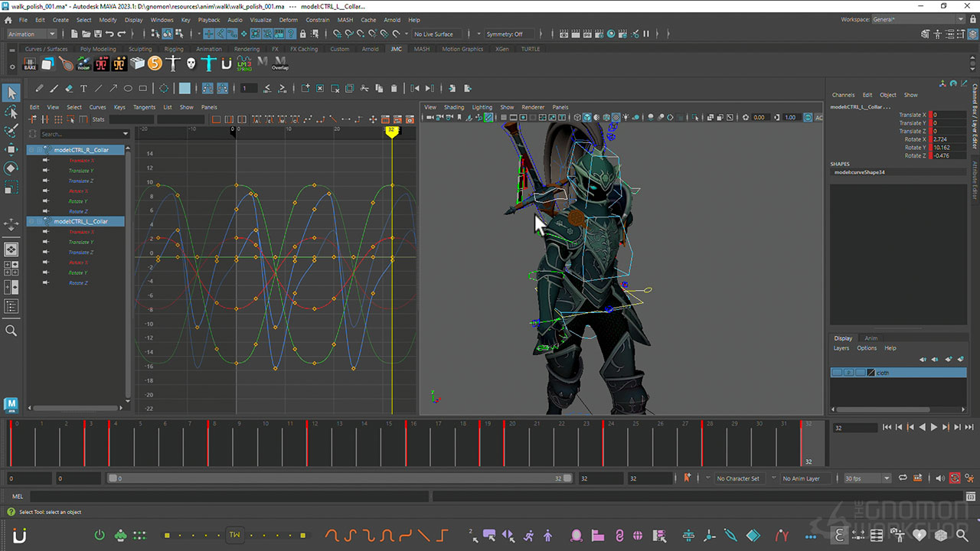The width and height of the screenshot is (980, 551).
Task: Select Rotate Y under CTRL_L_Collar in outliner
Action: [x=77, y=272]
